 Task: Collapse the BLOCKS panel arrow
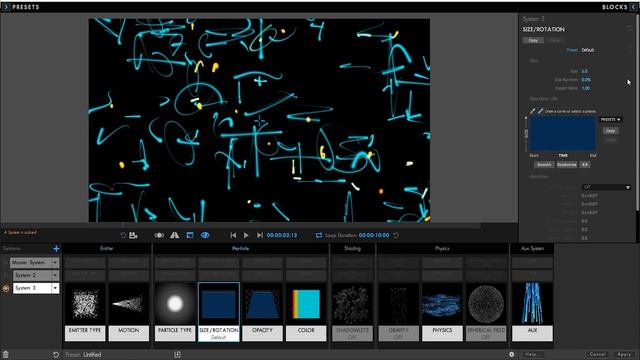click(x=633, y=7)
